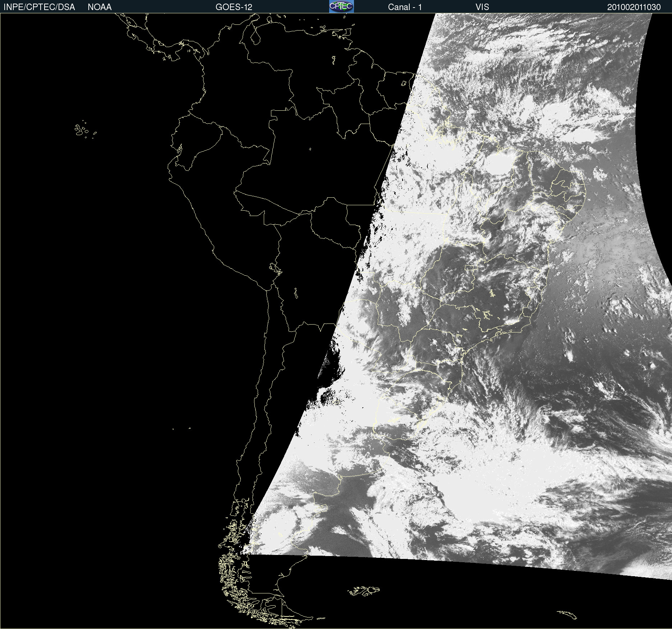Click the CPTEC logo in header
Image resolution: width=672 pixels, height=629 pixels.
(341, 6)
